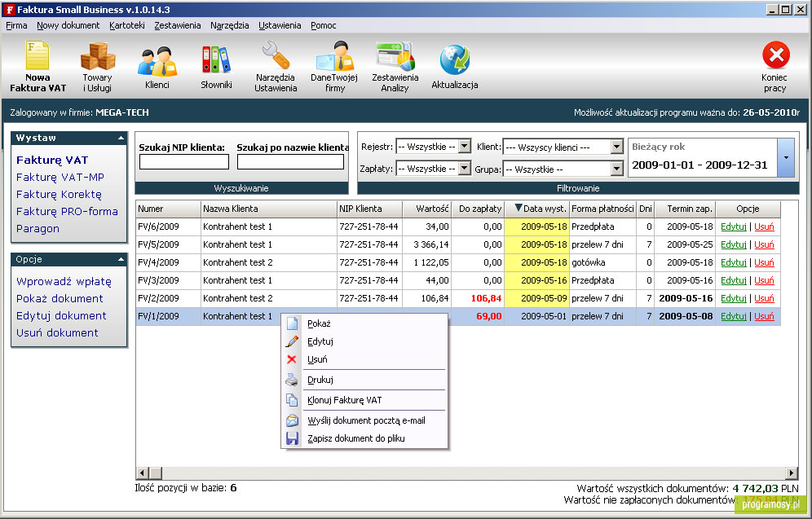Viewport: 812px width, 519px height.
Task: Launch Aktualizacja globe icon
Action: coord(455,60)
